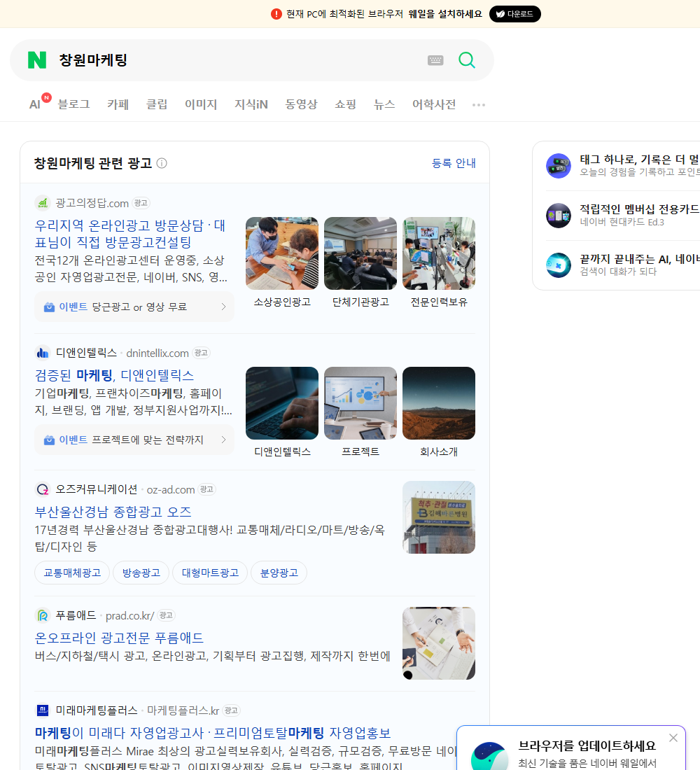The height and width of the screenshot is (770, 700).
Task: Open the 푸름애드 documents thumbnail
Action: click(439, 643)
